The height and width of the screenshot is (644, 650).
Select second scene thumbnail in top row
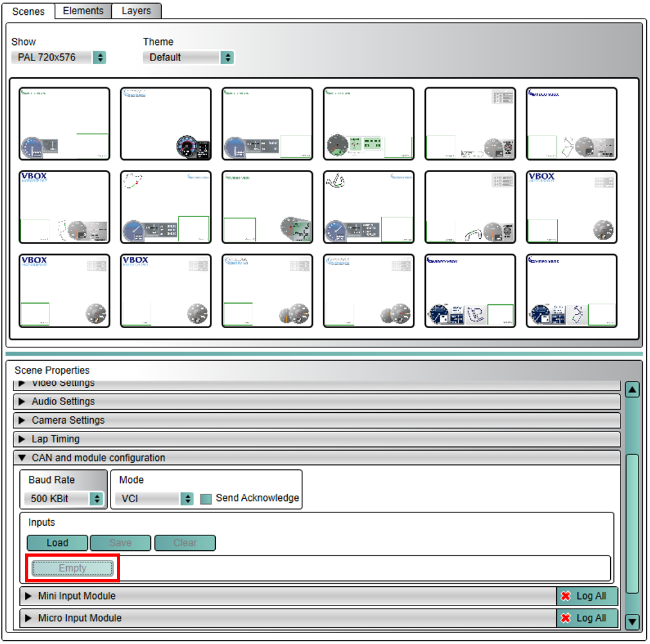coord(166,123)
